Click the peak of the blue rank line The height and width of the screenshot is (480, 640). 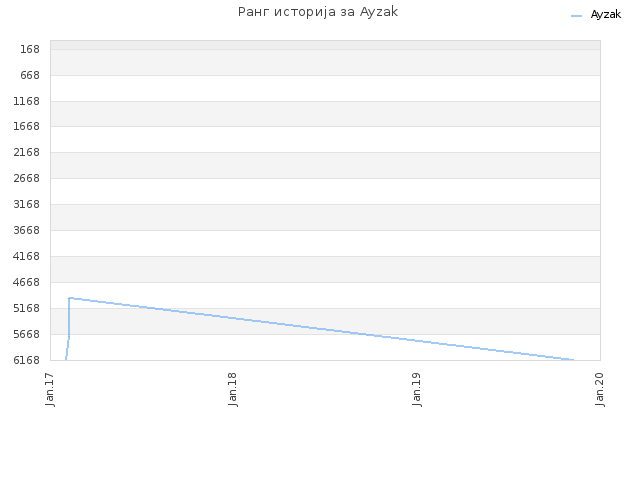pyautogui.click(x=70, y=298)
